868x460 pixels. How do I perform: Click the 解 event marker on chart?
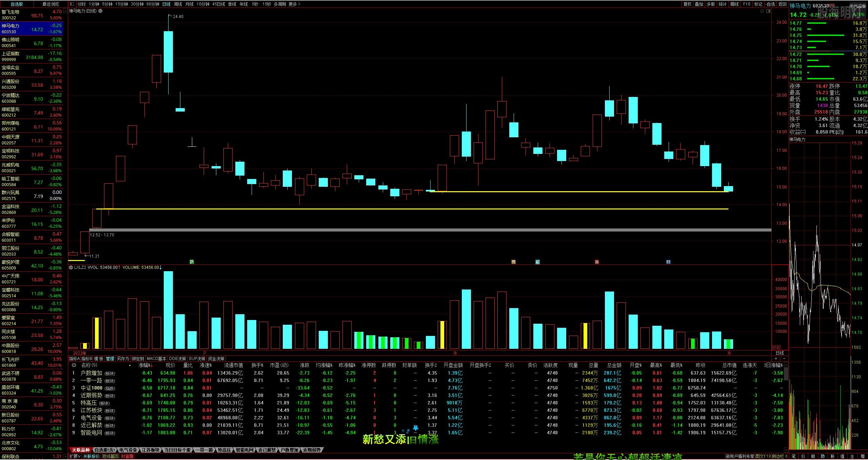pos(537,262)
